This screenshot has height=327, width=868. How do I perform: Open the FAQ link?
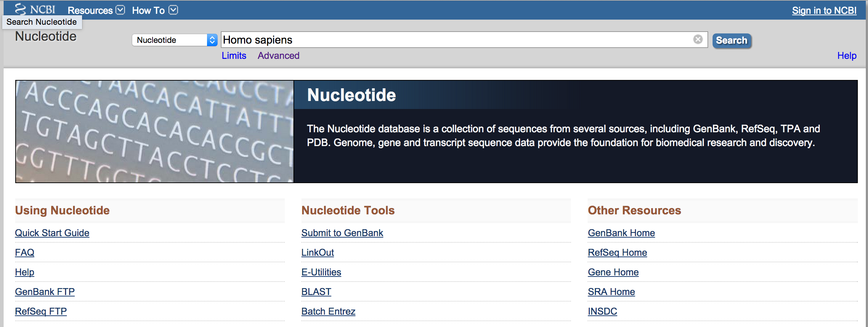[24, 253]
